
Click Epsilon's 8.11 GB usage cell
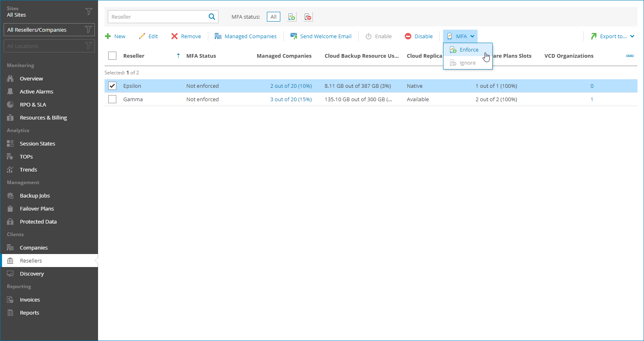(358, 86)
